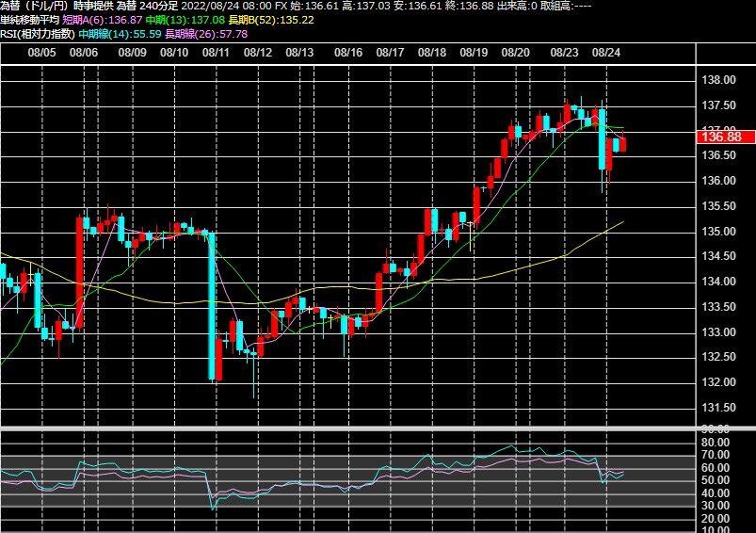Click the 出来高:0 volume value

[517, 7]
